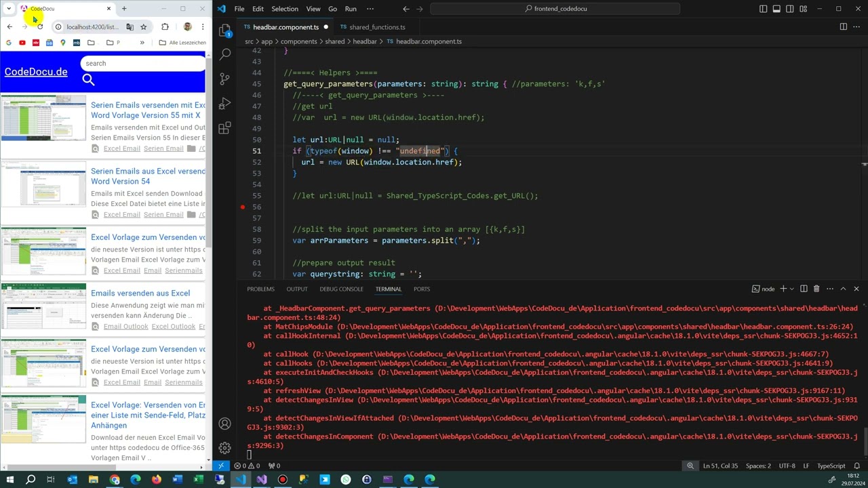868x488 pixels.
Task: Toggle Secondary Side Bar visibility
Action: 790,9
